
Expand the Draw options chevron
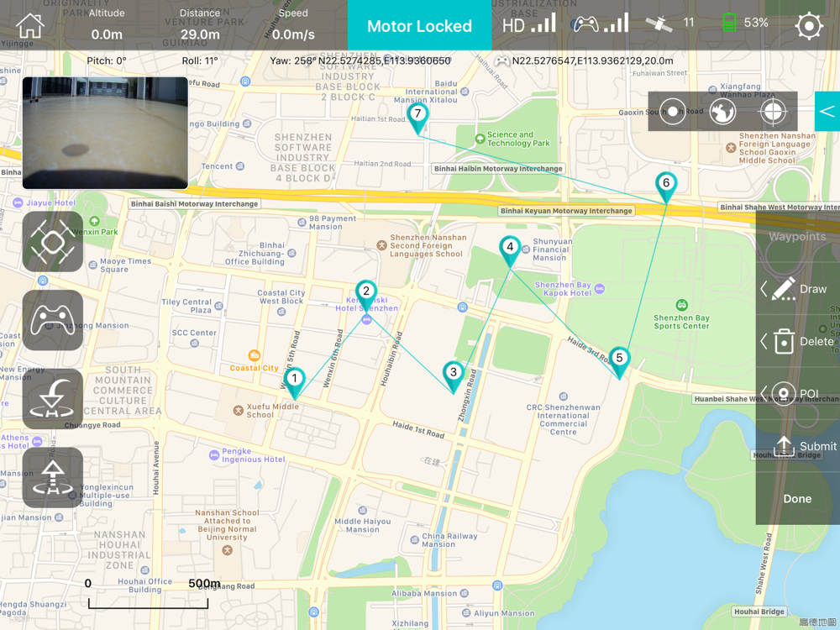point(764,289)
